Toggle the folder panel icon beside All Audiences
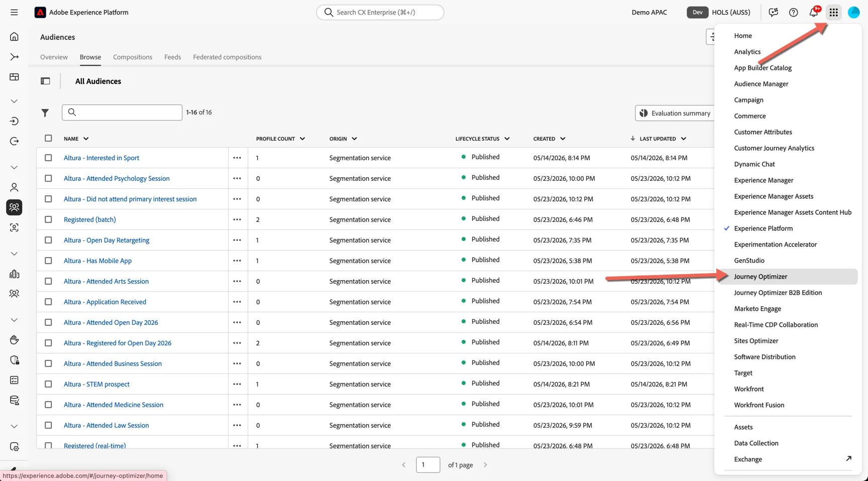Viewport: 868px width, 481px height. pyautogui.click(x=45, y=81)
